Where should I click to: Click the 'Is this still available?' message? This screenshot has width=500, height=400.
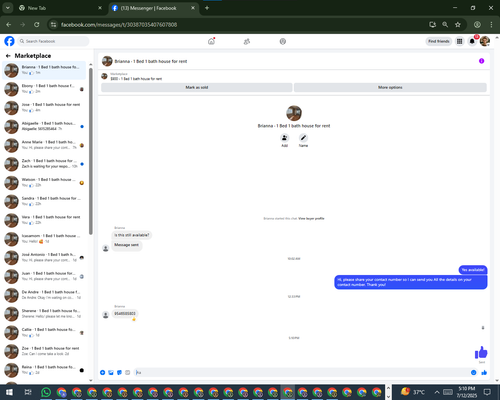132,235
